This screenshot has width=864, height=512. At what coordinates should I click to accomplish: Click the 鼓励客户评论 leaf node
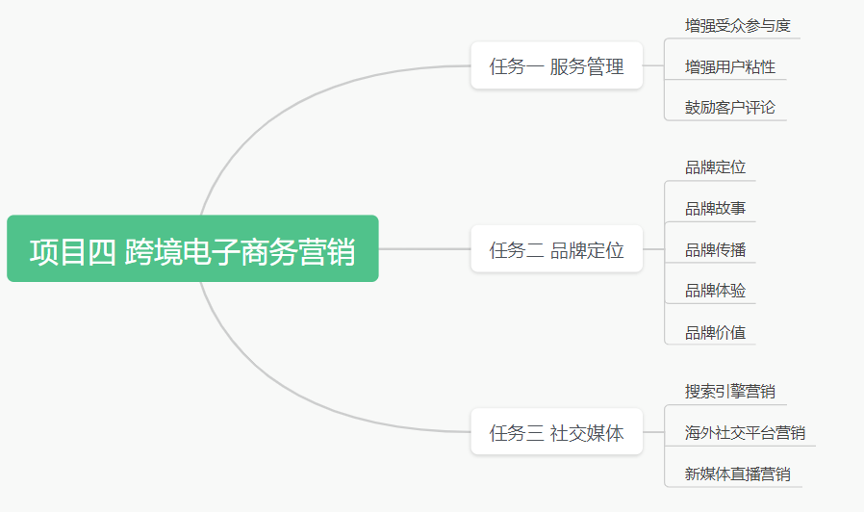tap(730, 107)
